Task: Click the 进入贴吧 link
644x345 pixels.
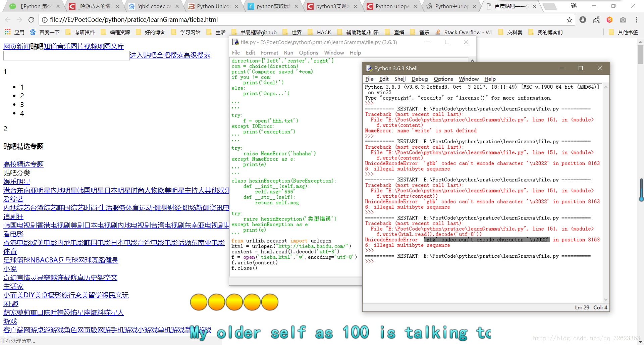Action: 143,55
